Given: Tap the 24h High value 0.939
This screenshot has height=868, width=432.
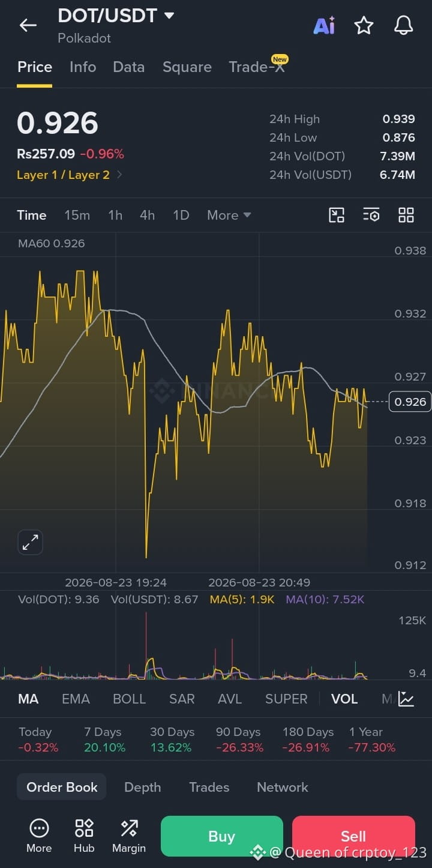Looking at the screenshot, I should pyautogui.click(x=399, y=119).
